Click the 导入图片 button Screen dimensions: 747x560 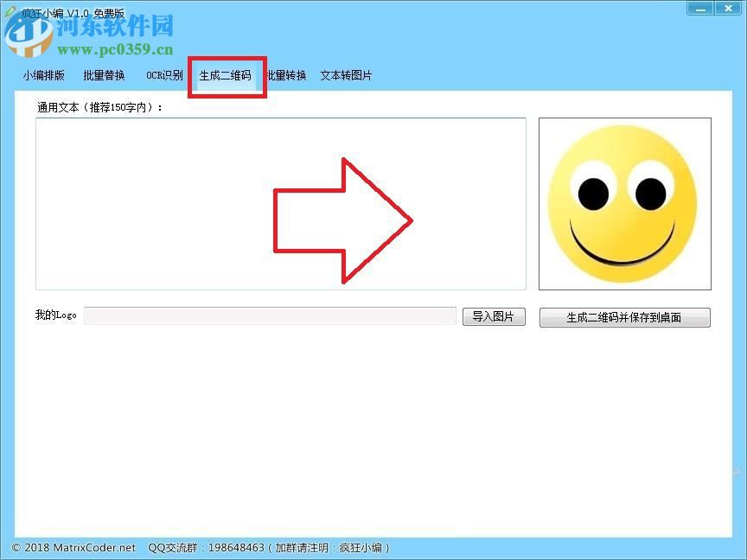point(494,315)
